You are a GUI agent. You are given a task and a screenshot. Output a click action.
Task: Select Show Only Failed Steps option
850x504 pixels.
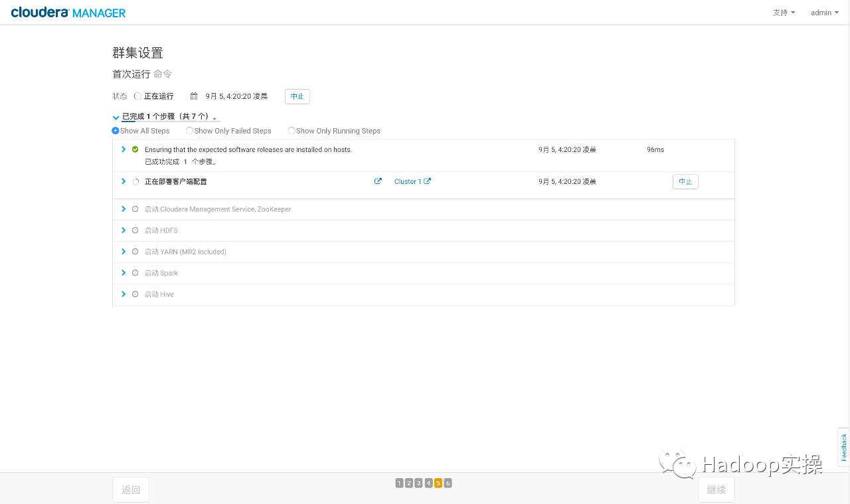tap(189, 131)
